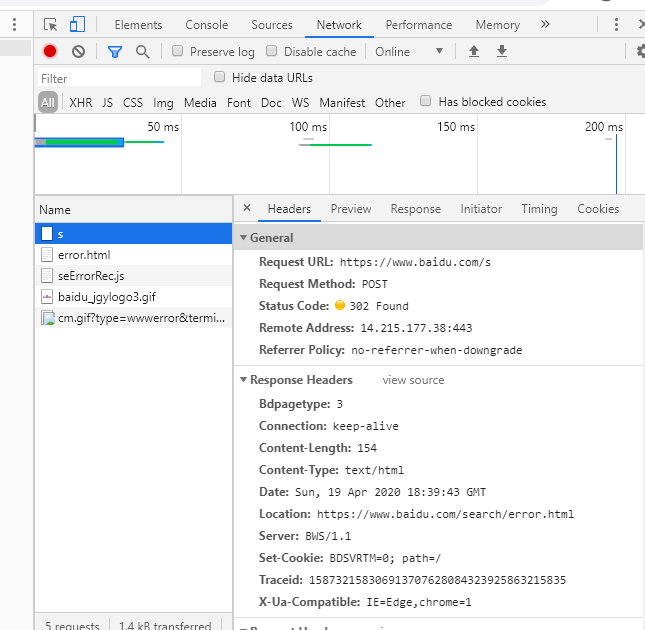Toggle the device toolbar icon

pos(77,24)
